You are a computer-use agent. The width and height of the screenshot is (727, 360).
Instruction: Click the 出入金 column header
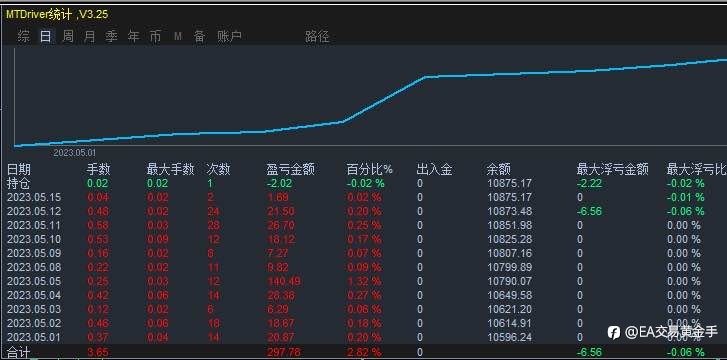[x=434, y=169]
